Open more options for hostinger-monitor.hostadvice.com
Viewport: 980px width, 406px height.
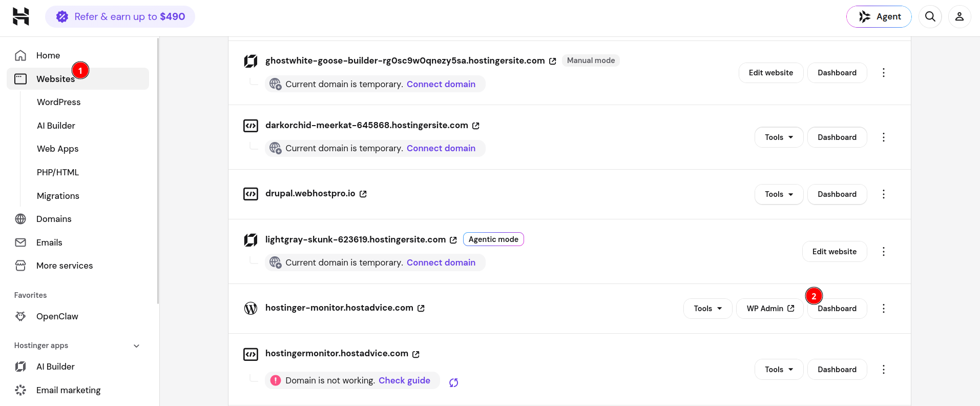884,309
